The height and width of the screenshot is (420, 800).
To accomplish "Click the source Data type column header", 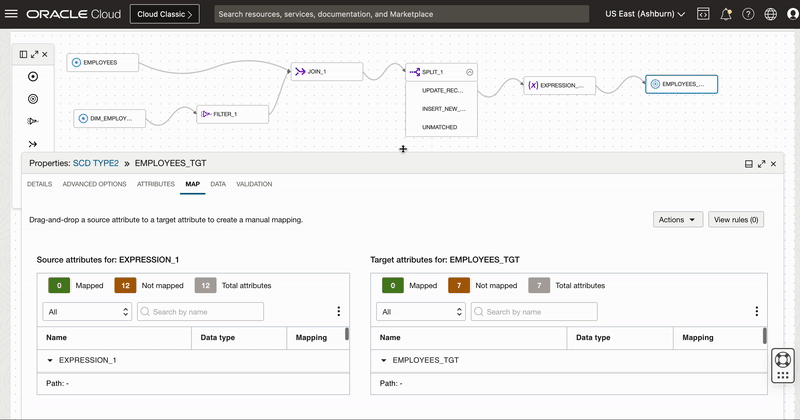I will tap(239, 338).
